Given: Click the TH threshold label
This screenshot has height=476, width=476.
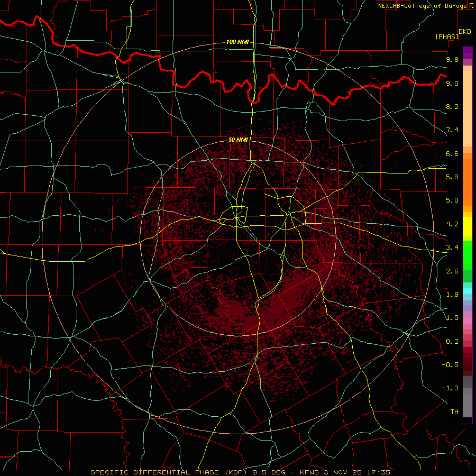Looking at the screenshot, I should (454, 411).
